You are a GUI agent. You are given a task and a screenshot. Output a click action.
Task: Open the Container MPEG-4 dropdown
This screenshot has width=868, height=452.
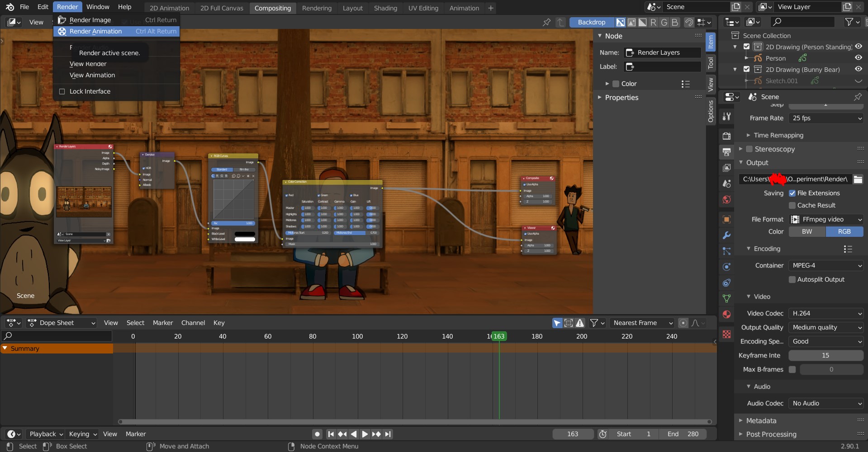pos(826,265)
